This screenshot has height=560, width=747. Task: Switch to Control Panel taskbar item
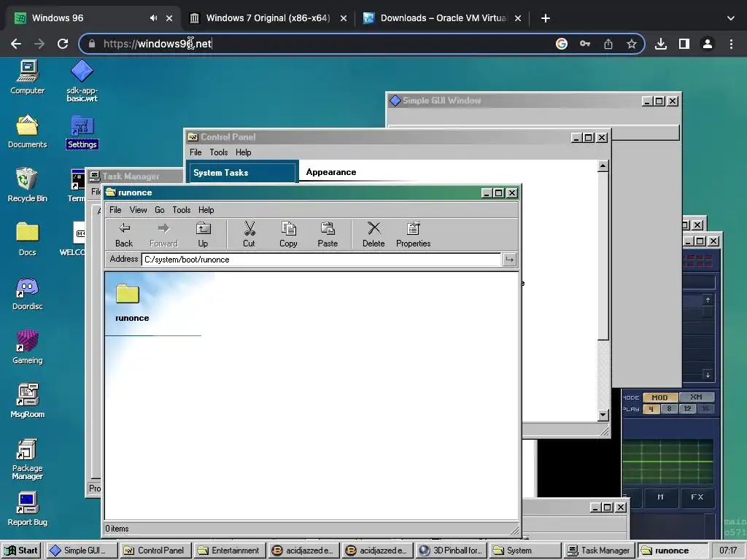point(156,551)
